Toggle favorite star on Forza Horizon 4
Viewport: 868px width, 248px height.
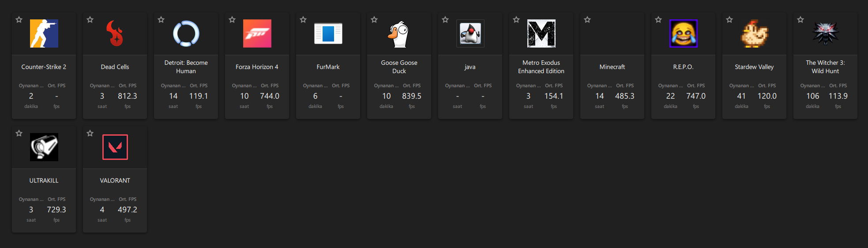(x=232, y=19)
